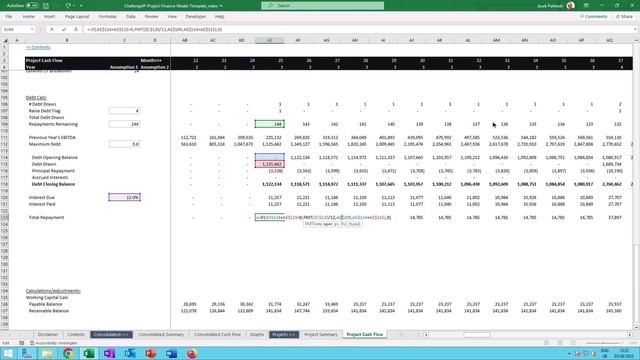Select the Interest Due 12.0% cell
The width and height of the screenshot is (640, 360).
[124, 197]
